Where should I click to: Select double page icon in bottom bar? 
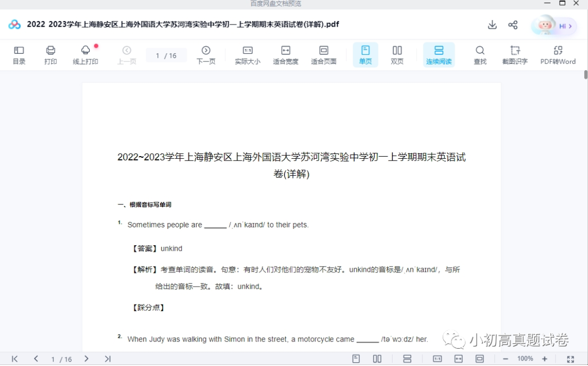[x=377, y=359]
